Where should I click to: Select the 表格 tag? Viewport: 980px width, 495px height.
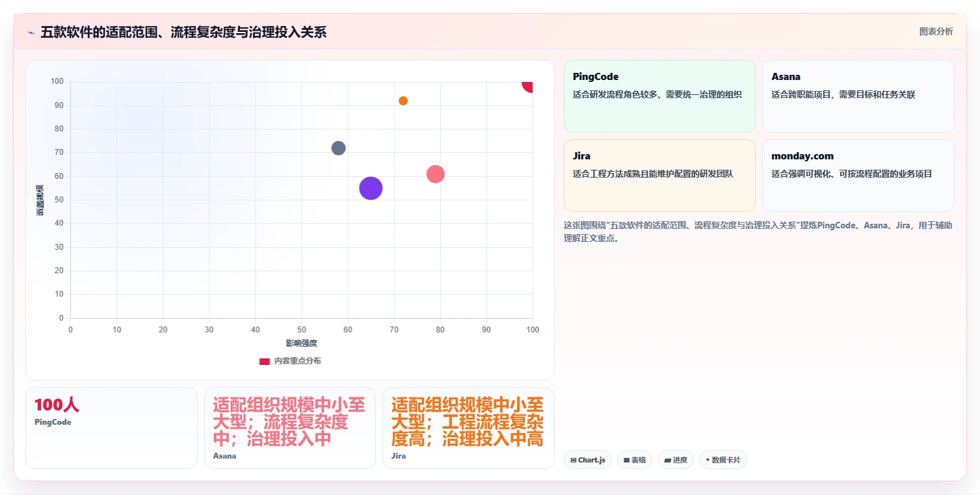634,460
